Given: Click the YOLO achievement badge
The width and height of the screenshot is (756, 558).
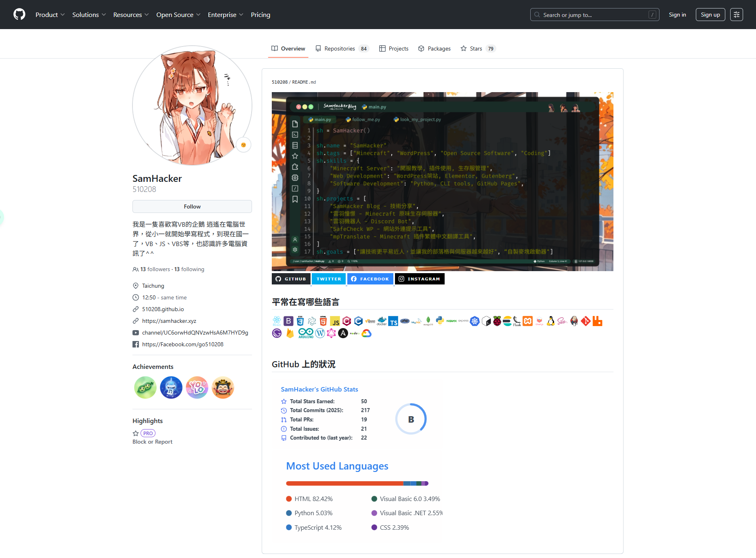Looking at the screenshot, I should [x=197, y=387].
